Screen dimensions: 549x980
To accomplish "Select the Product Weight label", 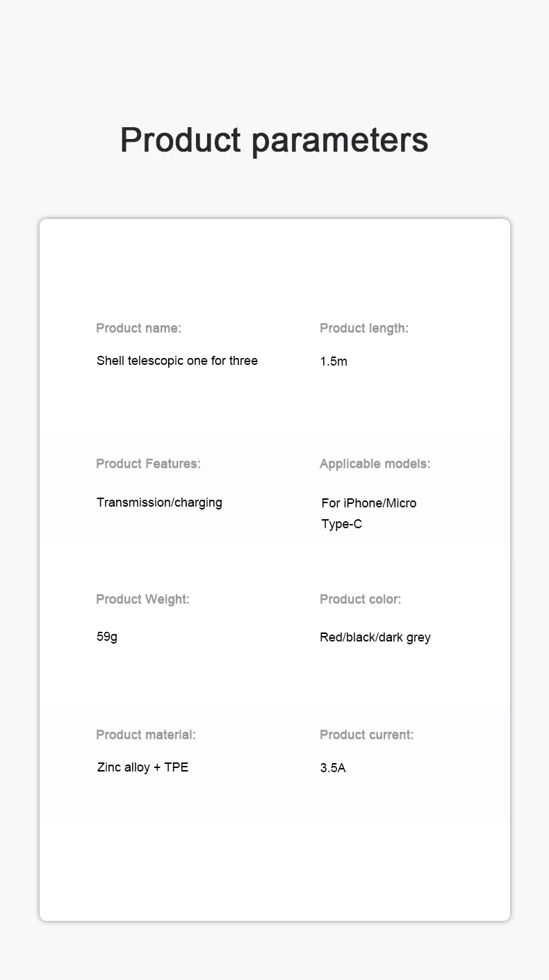I will click(x=142, y=599).
